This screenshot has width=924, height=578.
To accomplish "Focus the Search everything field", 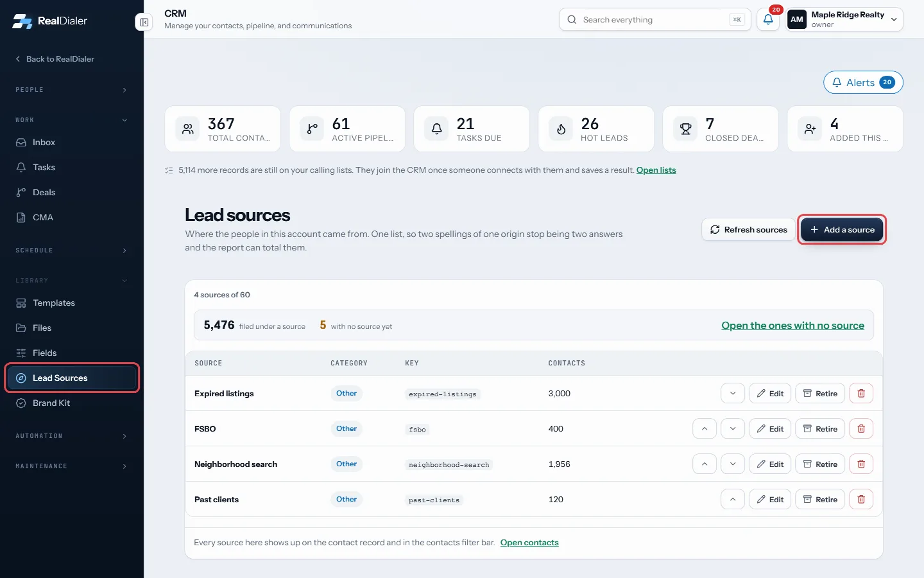I will pos(654,20).
